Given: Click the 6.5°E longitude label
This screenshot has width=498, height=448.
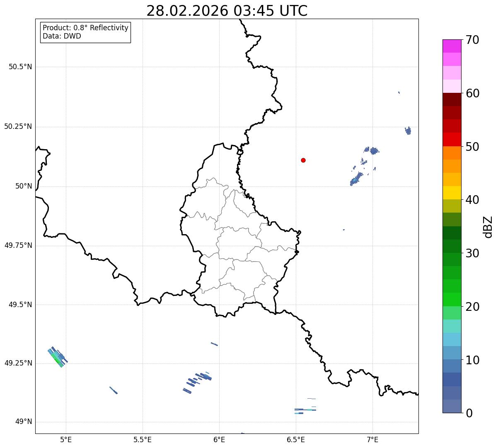Looking at the screenshot, I should [x=296, y=439].
